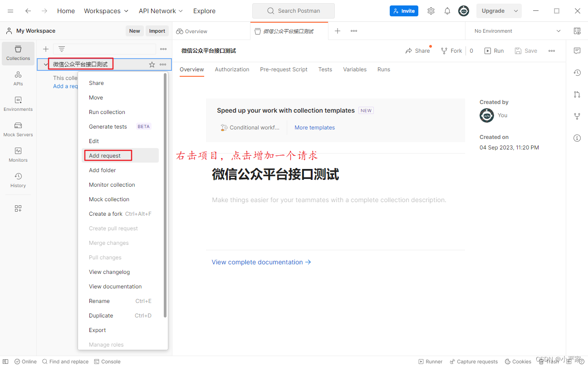Open user avatar menu
This screenshot has width=588, height=367.
[464, 11]
